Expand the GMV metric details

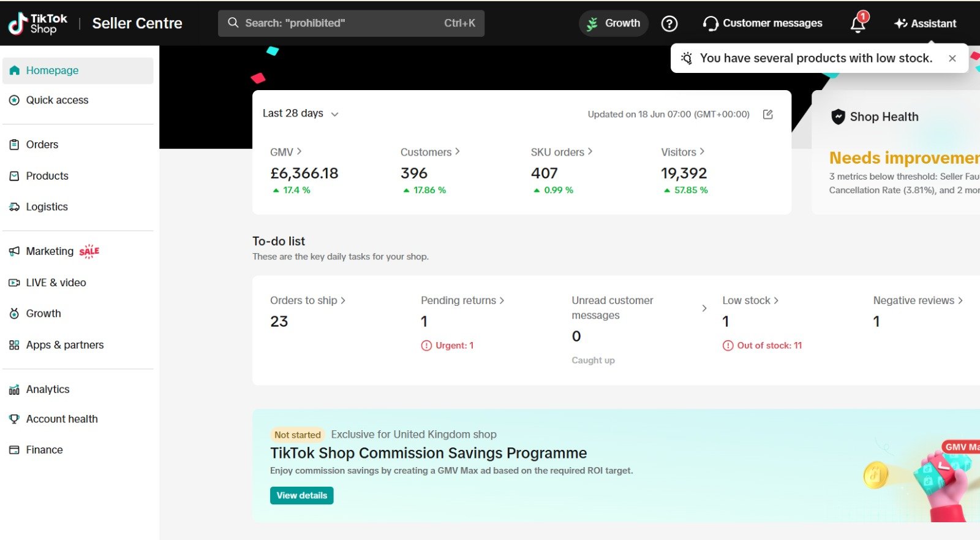(x=286, y=152)
